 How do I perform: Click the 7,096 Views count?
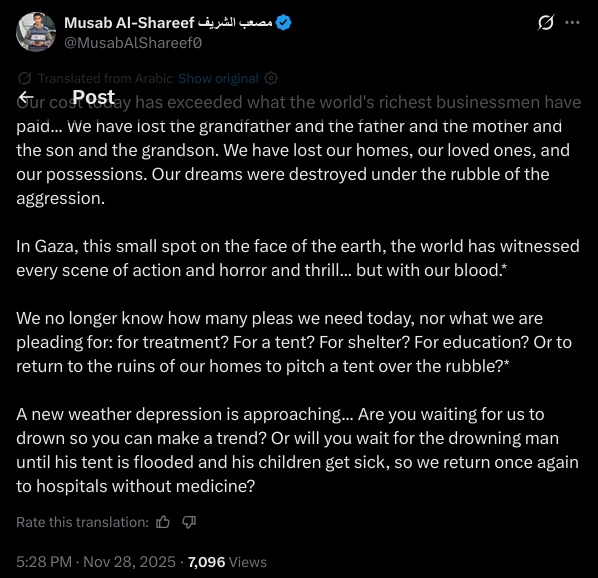pyautogui.click(x=227, y=562)
